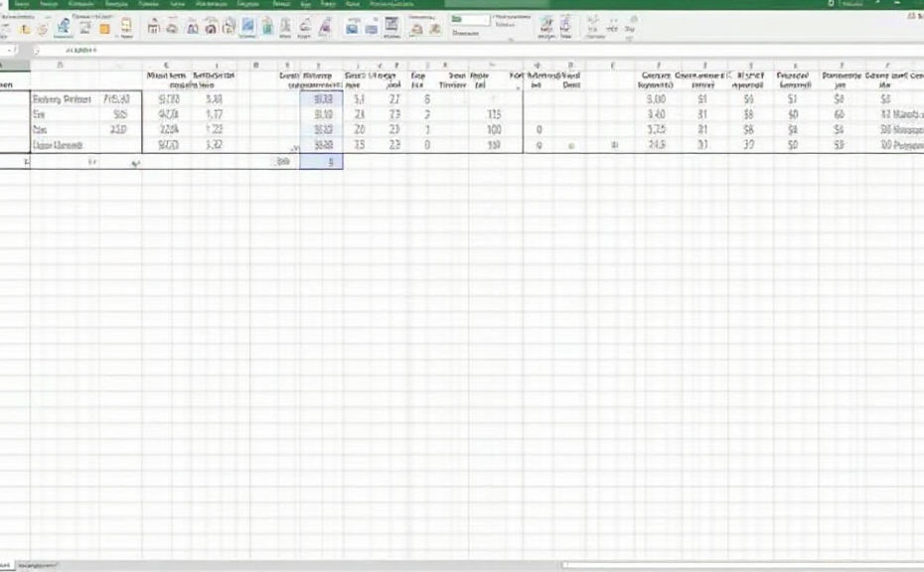This screenshot has height=572, width=924.
Task: Select the sheet tab at the bottom left
Action: [x=10, y=565]
